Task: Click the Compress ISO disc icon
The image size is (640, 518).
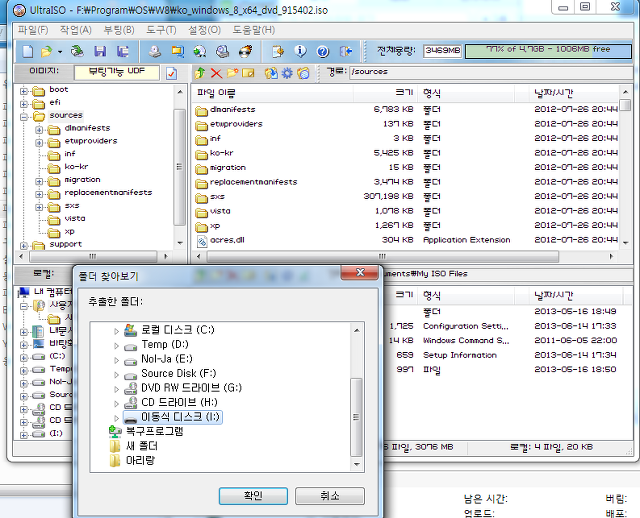Action: [222, 51]
